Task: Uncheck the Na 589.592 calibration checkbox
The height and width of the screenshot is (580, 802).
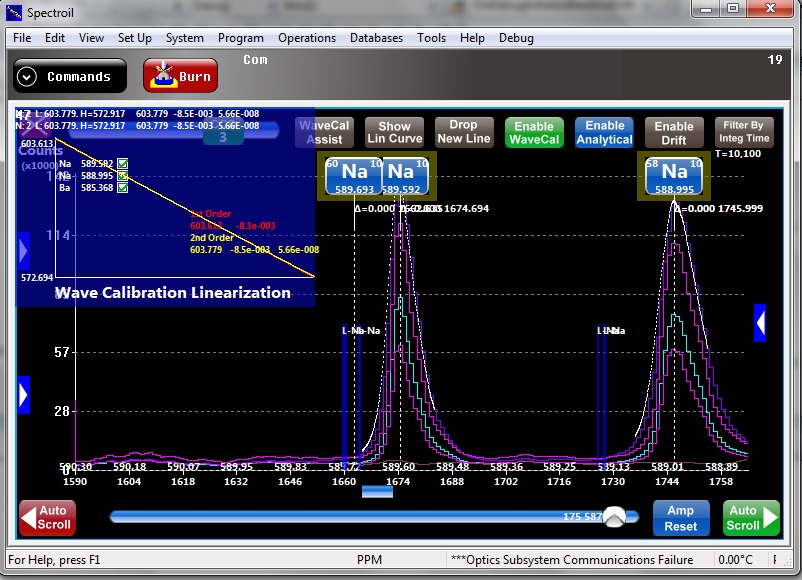Action: 122,163
